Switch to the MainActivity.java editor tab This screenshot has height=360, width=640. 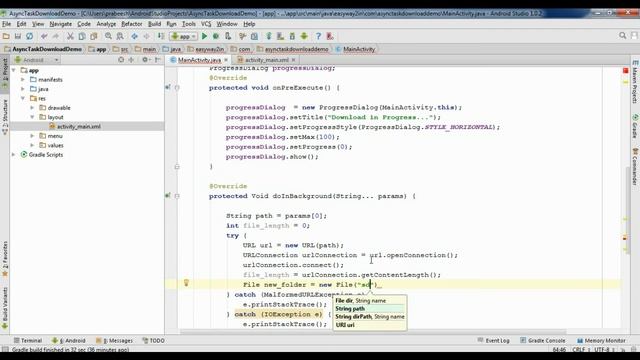click(199, 60)
